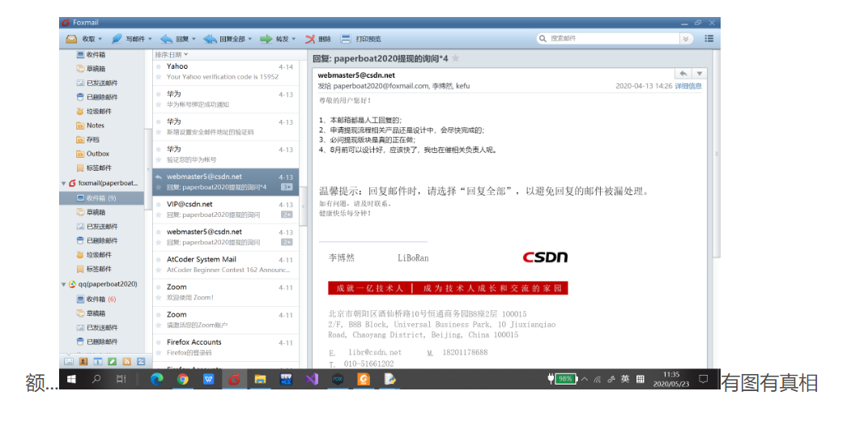Expand search options chevron
This screenshot has height=421, width=868.
pos(687,39)
